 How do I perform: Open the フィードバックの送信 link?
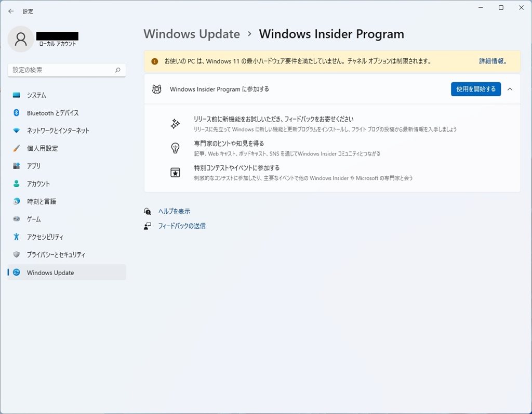182,226
